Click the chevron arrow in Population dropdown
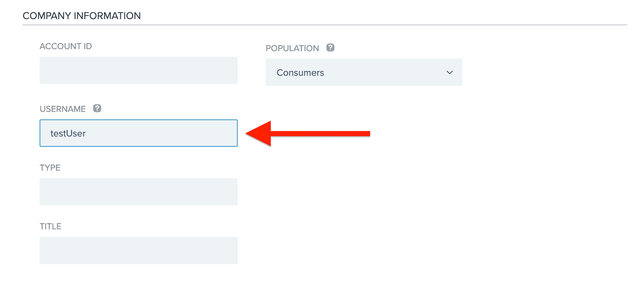The height and width of the screenshot is (288, 644). (x=449, y=72)
